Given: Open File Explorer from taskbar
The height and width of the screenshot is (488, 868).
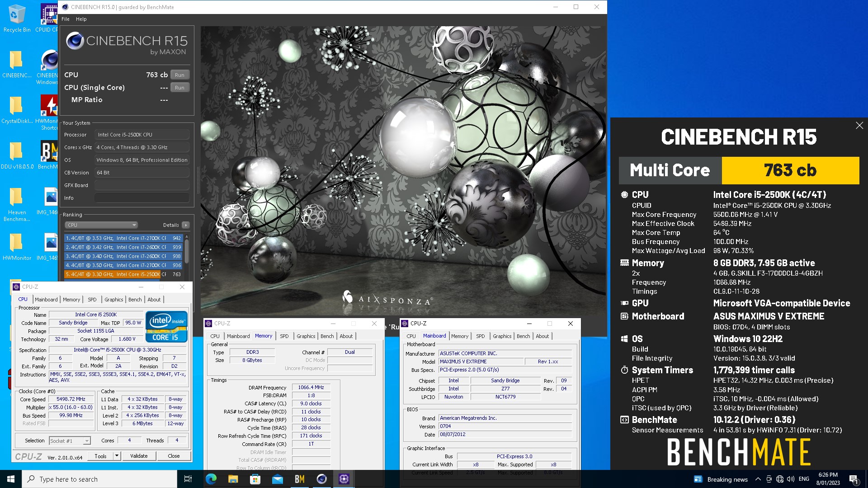Looking at the screenshot, I should (x=233, y=479).
